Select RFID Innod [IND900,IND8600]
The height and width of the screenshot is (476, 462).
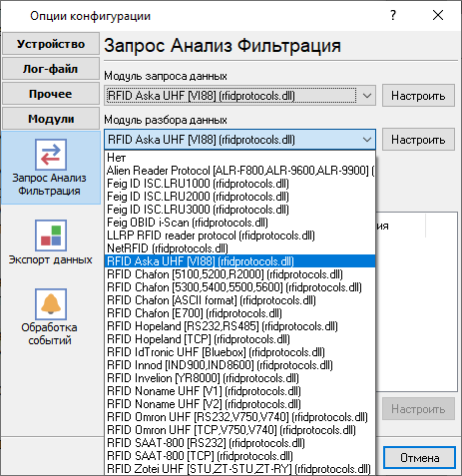239,365
